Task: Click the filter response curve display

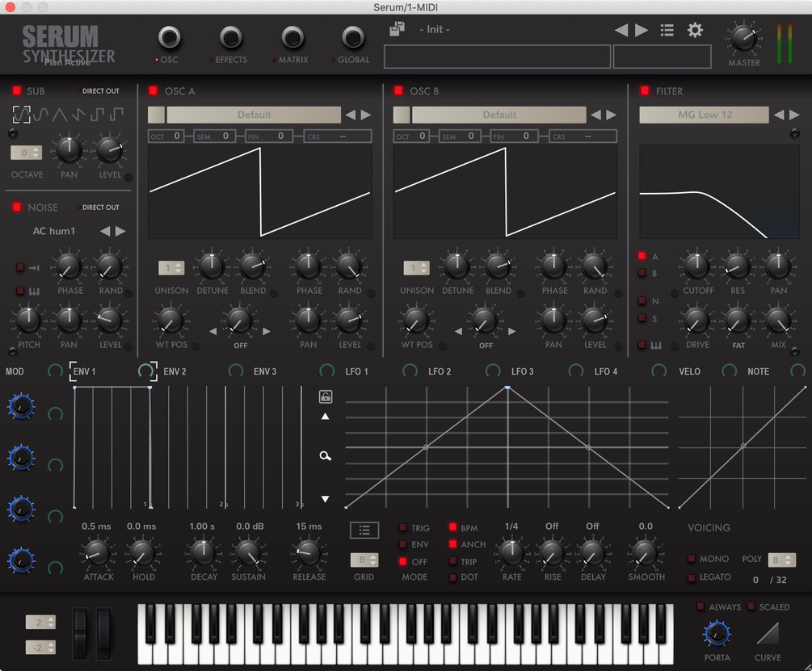Action: point(719,191)
